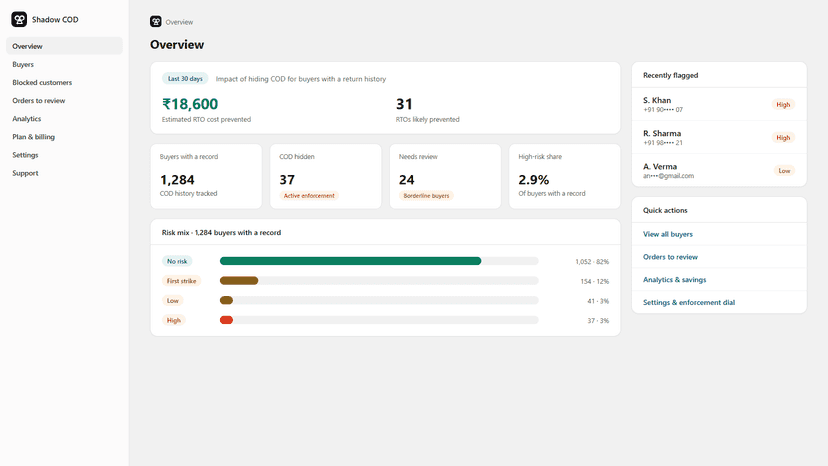Screen dimensions: 828x466
Task: Click the ₹18,600 RTO cost prevented value
Action: (190, 104)
